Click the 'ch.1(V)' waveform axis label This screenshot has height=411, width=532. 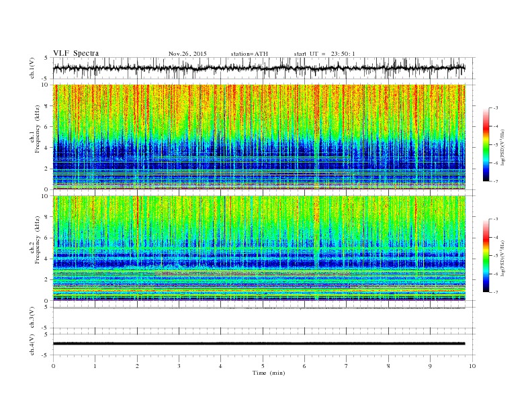(x=32, y=68)
